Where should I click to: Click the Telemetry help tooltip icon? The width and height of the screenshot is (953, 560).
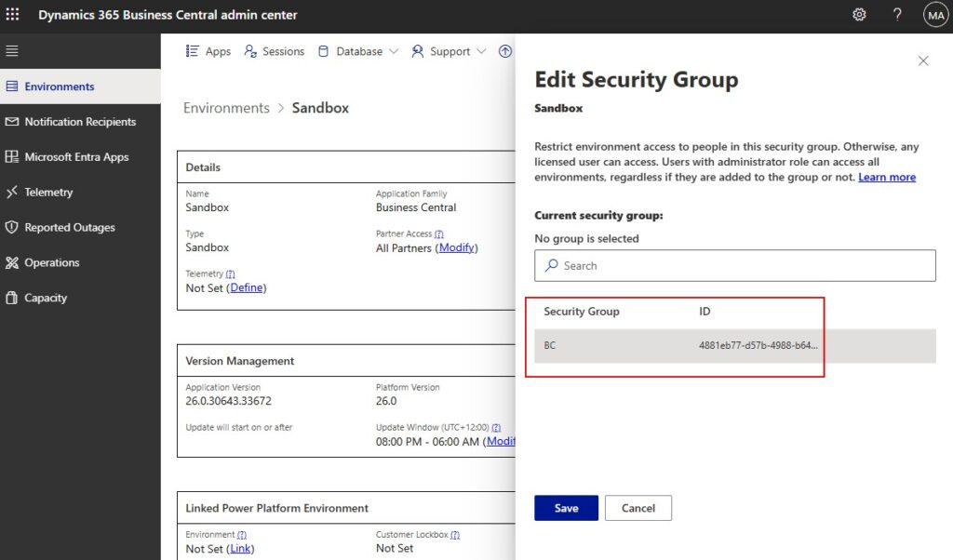point(231,273)
